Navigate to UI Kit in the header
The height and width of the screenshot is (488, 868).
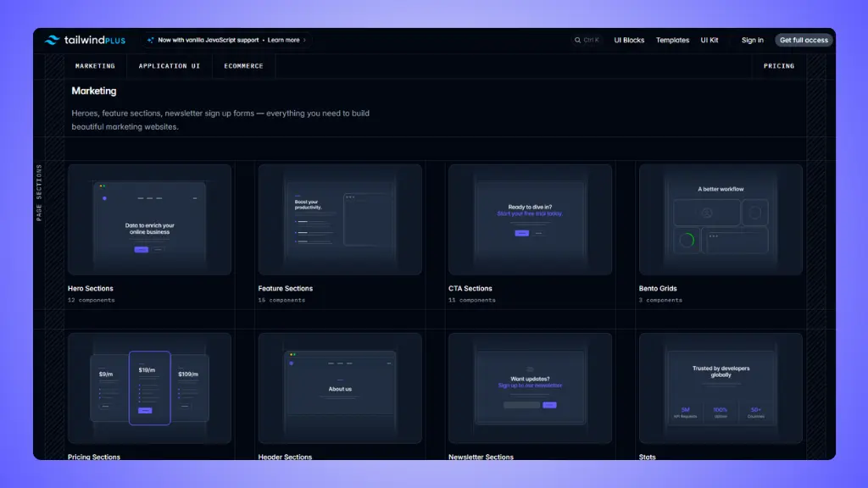click(709, 40)
